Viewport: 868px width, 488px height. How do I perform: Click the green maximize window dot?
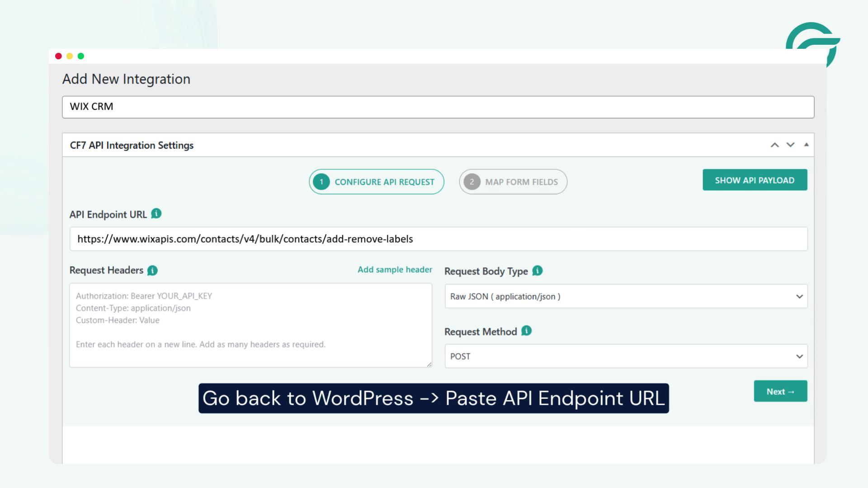click(81, 56)
